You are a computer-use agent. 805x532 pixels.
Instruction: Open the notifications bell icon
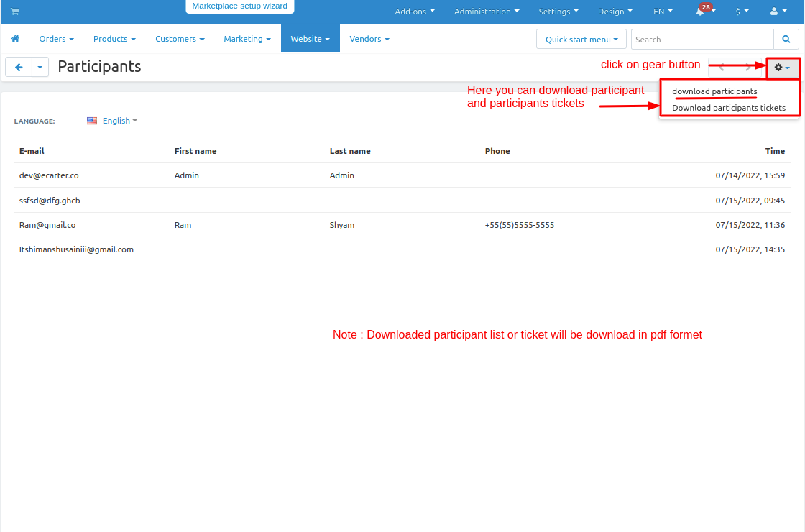[x=700, y=12]
